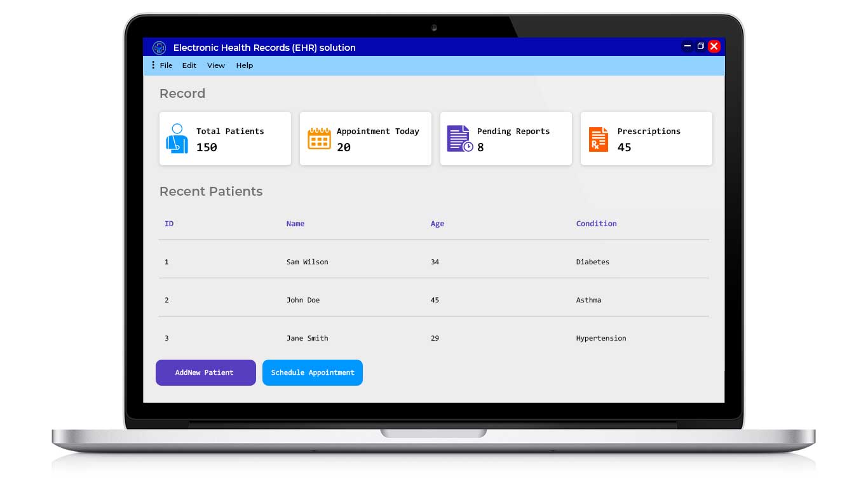Screen dimensions: 868x488
Task: Click the Total Patients person icon
Action: tap(177, 139)
